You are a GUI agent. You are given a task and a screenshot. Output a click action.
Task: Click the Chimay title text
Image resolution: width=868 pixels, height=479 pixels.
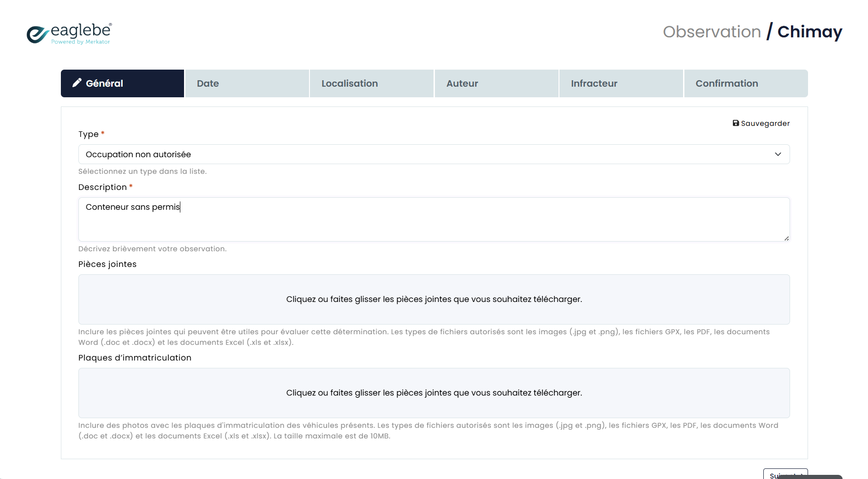click(x=810, y=32)
